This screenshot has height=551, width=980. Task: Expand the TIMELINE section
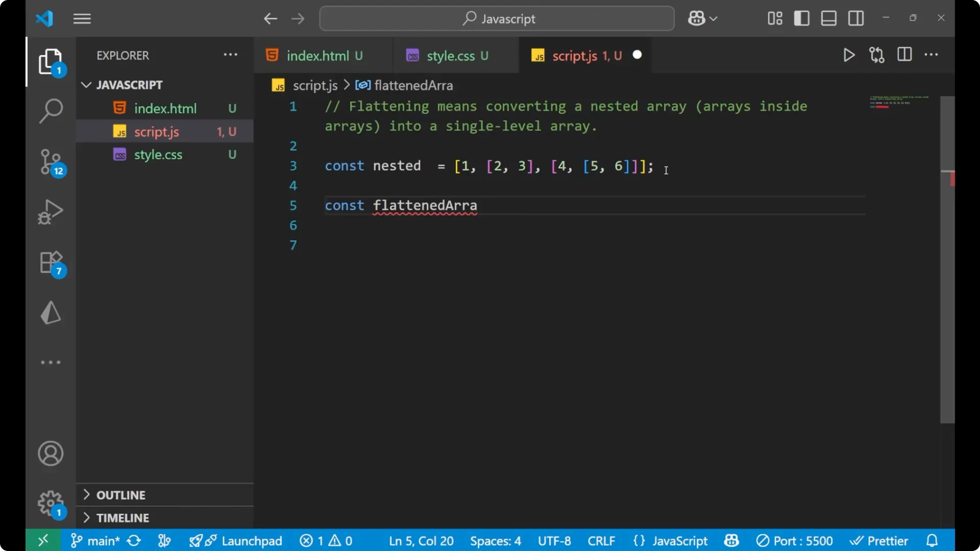[123, 518]
